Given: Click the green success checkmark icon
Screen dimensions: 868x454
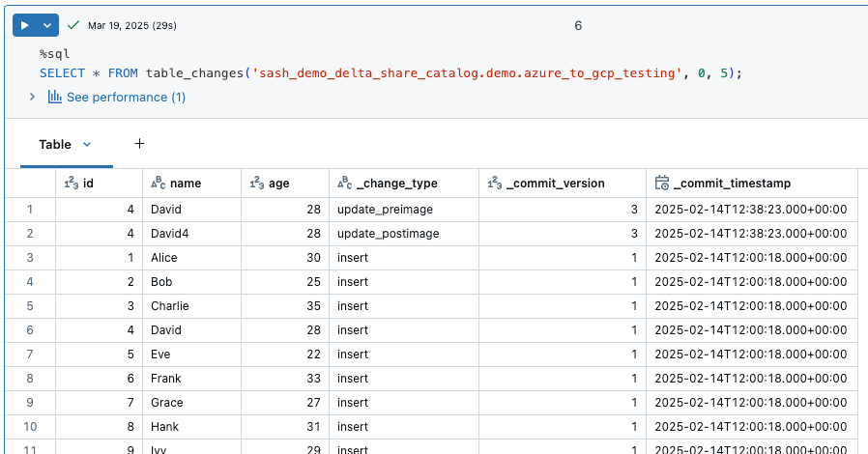Looking at the screenshot, I should (x=72, y=25).
